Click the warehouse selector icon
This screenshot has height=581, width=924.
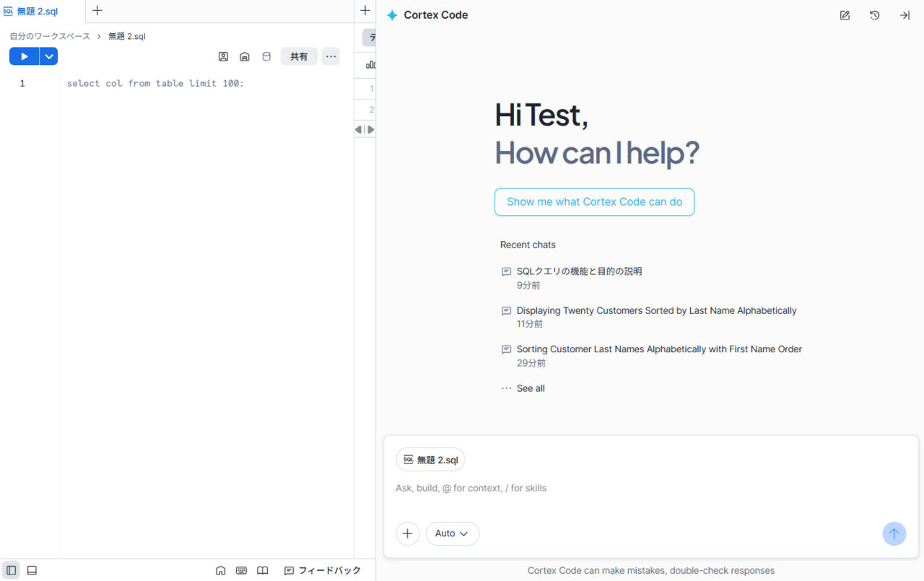click(245, 56)
